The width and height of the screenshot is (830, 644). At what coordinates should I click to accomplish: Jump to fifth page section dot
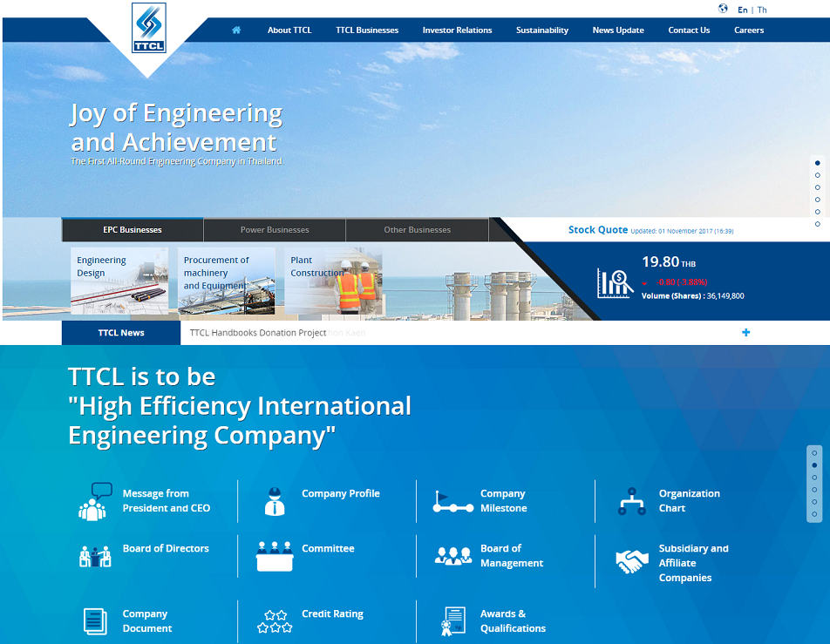coord(814,502)
